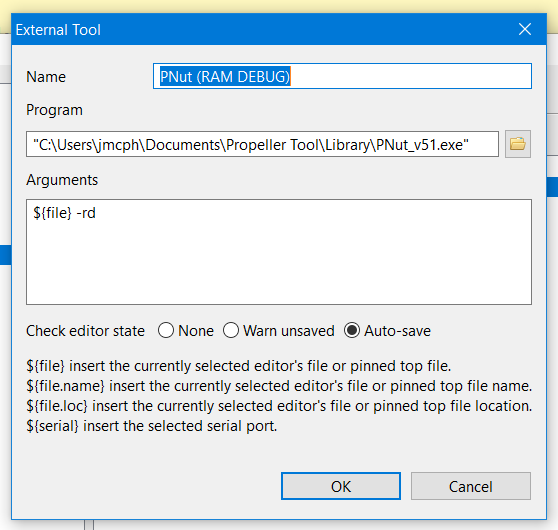Click the External Tool title bar
Viewport: 558px width, 530px height.
[x=263, y=29]
